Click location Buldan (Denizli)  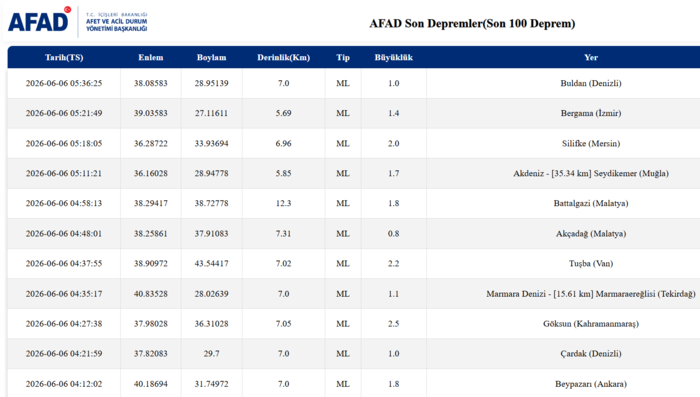point(591,83)
